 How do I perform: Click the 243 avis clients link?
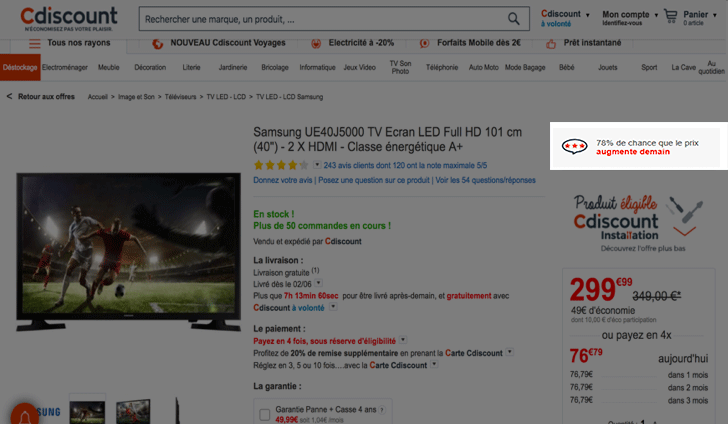pos(405,165)
